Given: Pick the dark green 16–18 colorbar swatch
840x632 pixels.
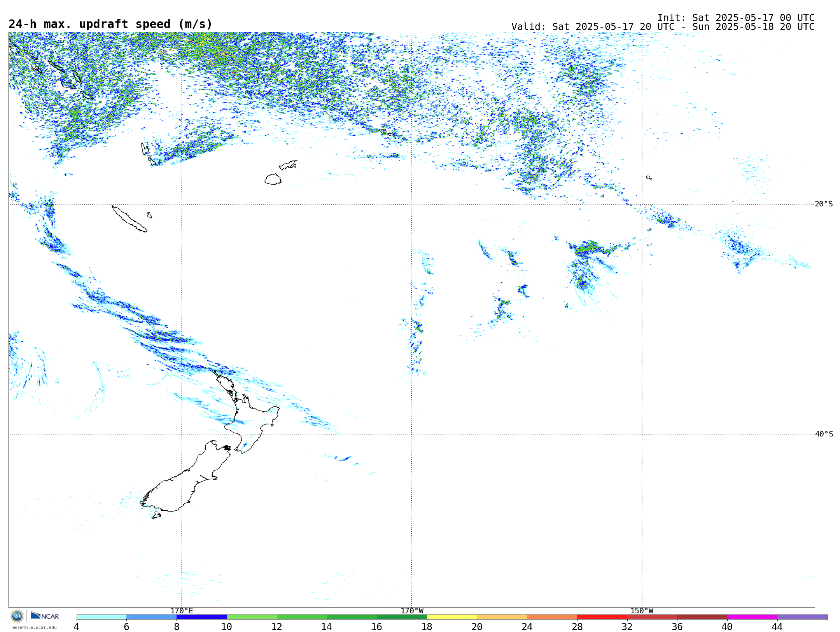Looking at the screenshot, I should 402,617.
